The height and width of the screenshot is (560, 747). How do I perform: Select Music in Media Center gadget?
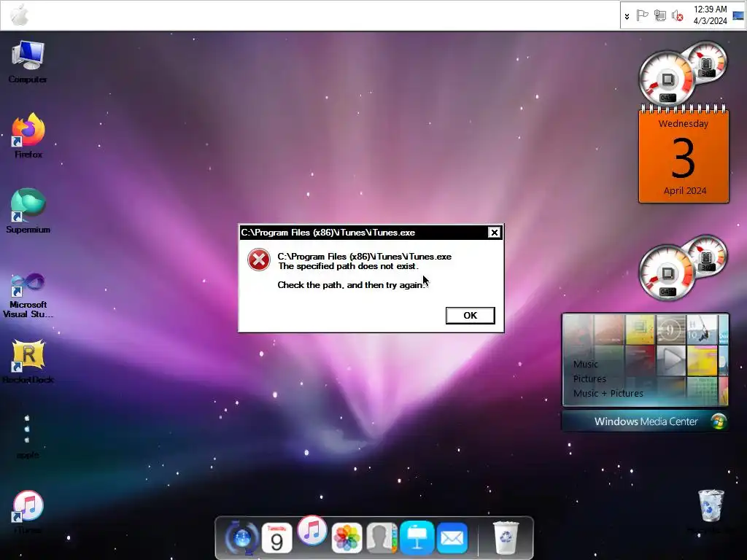586,365
